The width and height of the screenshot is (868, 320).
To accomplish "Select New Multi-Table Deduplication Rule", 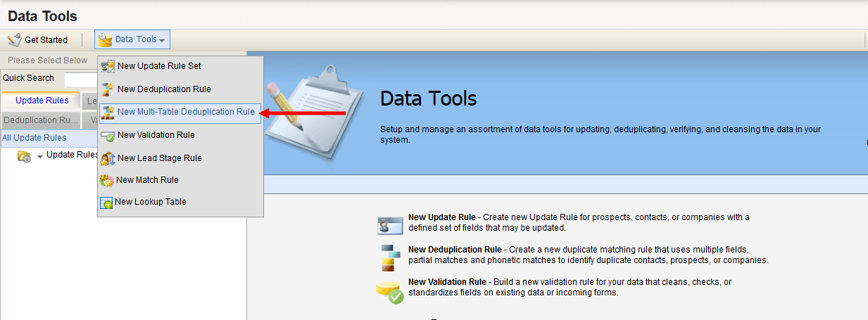I will pyautogui.click(x=180, y=112).
